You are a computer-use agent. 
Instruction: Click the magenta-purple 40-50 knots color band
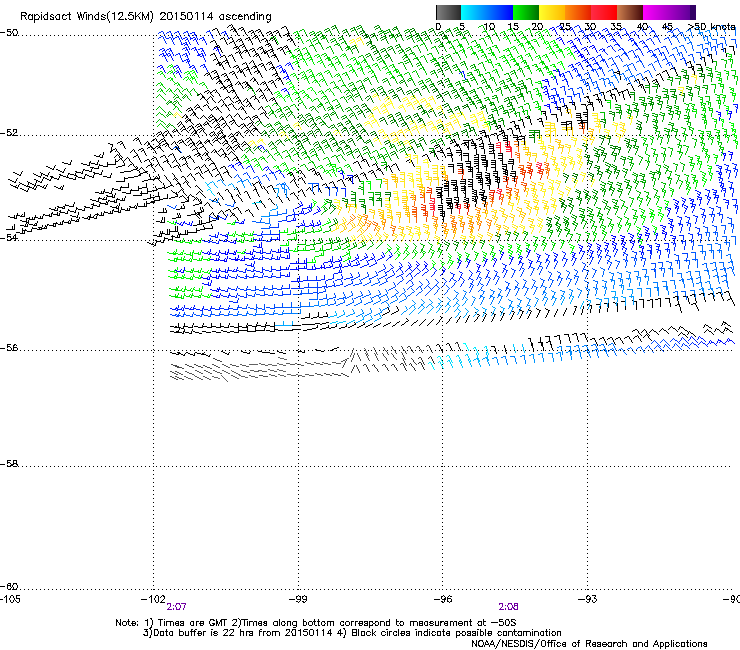pyautogui.click(x=669, y=12)
